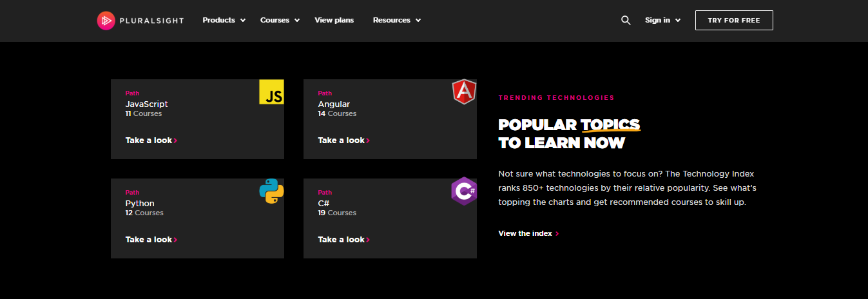Viewport: 868px width, 299px height.
Task: Click Take a look under Angular
Action: click(x=342, y=140)
